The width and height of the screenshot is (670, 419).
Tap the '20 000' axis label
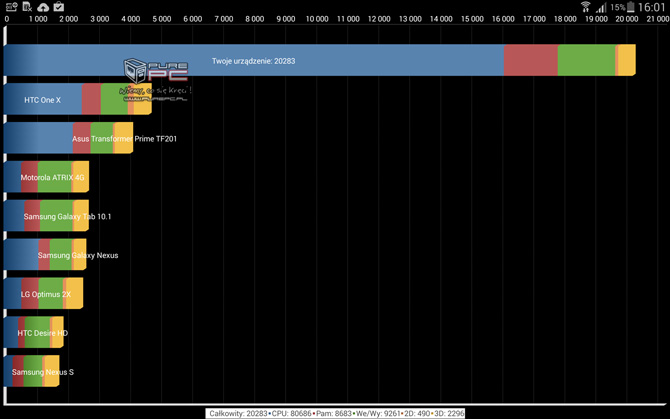click(x=627, y=19)
